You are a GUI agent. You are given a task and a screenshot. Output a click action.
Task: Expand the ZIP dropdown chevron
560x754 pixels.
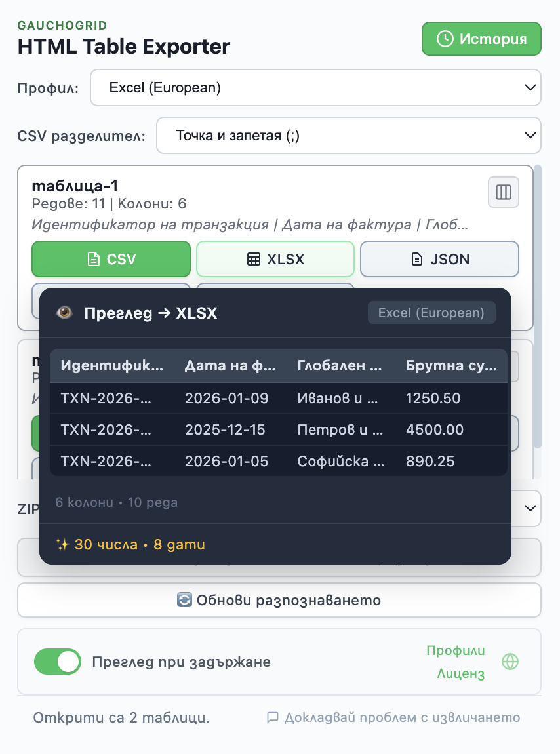530,508
